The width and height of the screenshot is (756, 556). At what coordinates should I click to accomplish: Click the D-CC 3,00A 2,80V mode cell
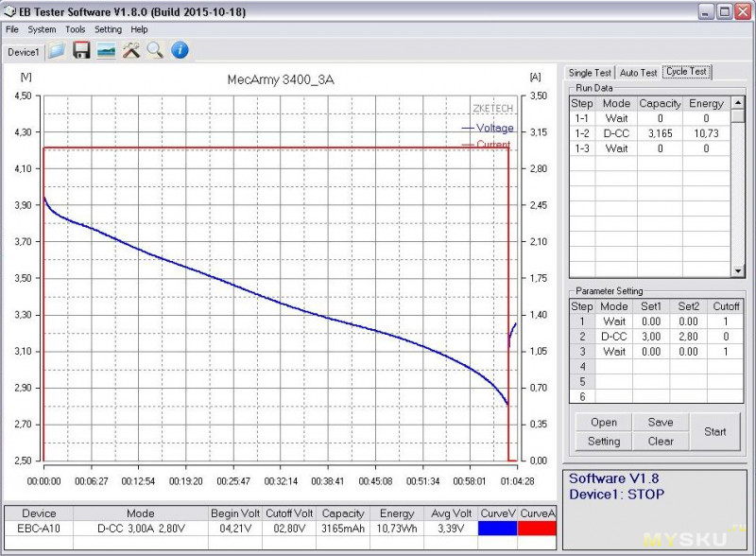[141, 529]
